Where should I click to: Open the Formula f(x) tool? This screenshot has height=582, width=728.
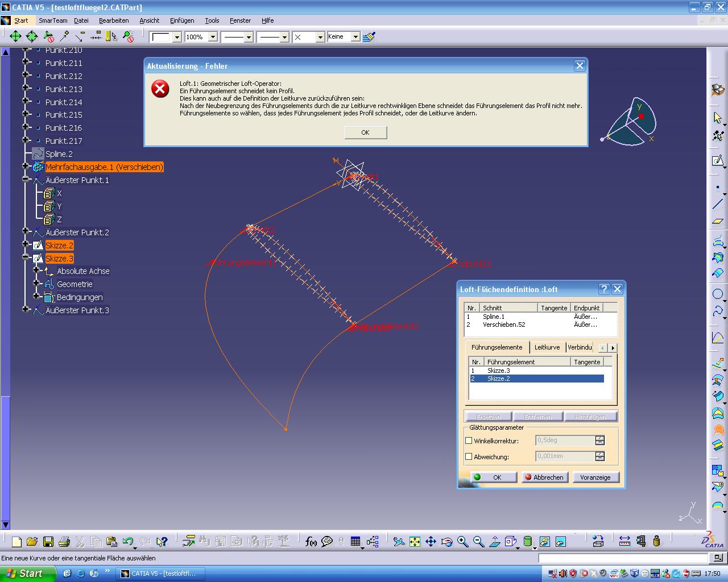click(x=311, y=542)
